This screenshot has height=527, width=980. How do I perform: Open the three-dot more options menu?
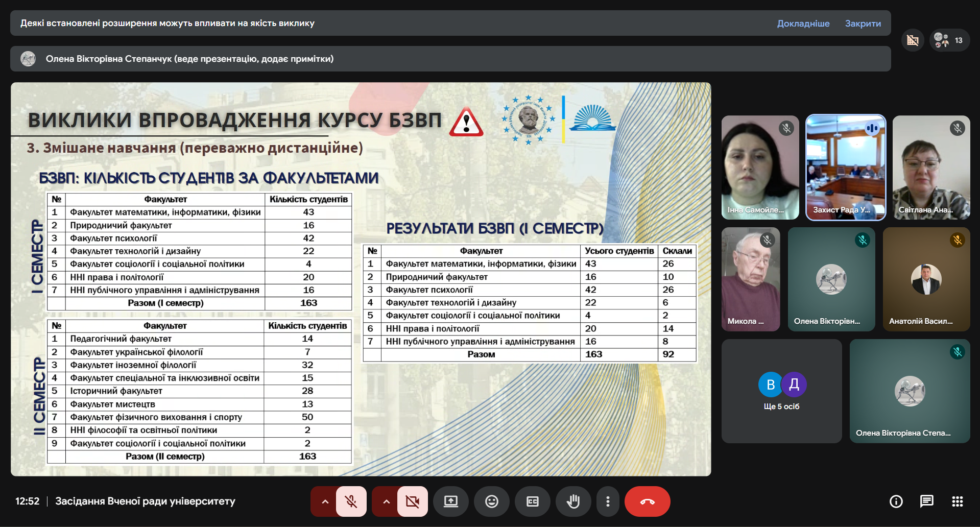coord(608,501)
